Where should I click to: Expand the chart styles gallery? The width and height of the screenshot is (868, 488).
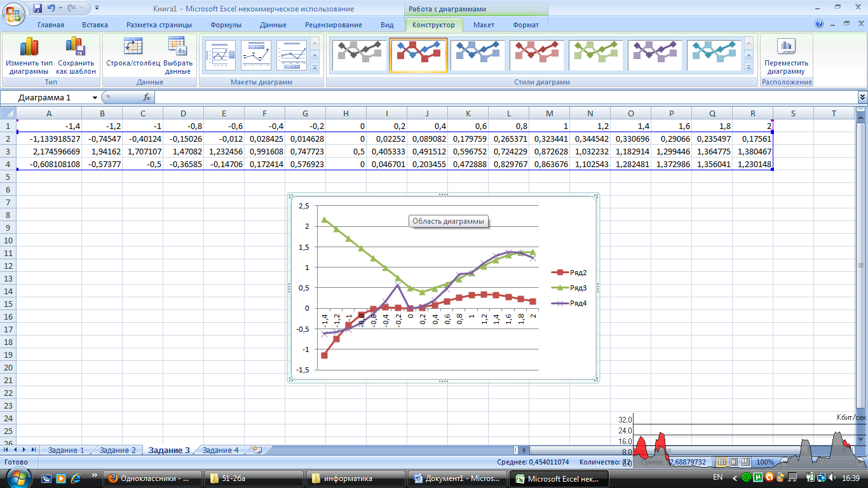(749, 67)
